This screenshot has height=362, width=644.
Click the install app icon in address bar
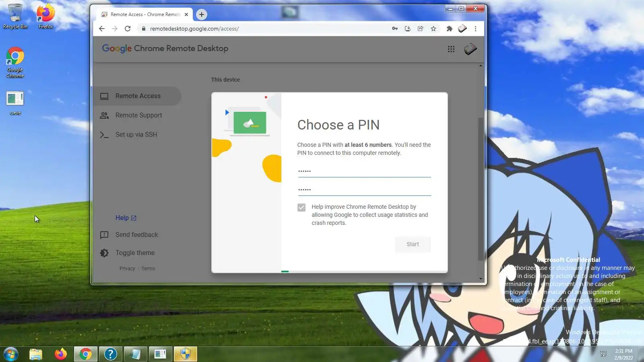408,29
